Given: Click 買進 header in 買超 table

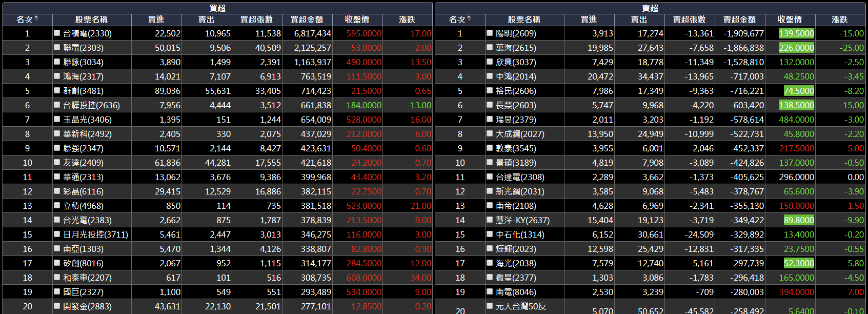Looking at the screenshot, I should [x=156, y=19].
